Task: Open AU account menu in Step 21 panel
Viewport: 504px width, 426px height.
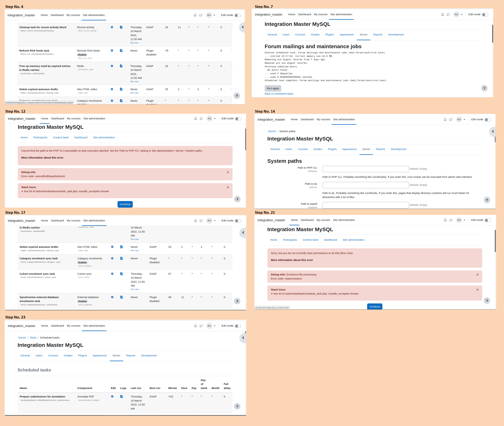Action: coord(461,220)
